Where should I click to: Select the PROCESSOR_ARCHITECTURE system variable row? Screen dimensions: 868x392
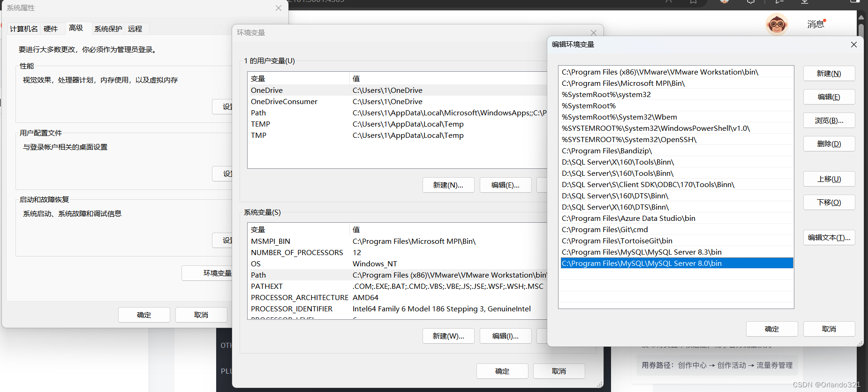[x=398, y=297]
